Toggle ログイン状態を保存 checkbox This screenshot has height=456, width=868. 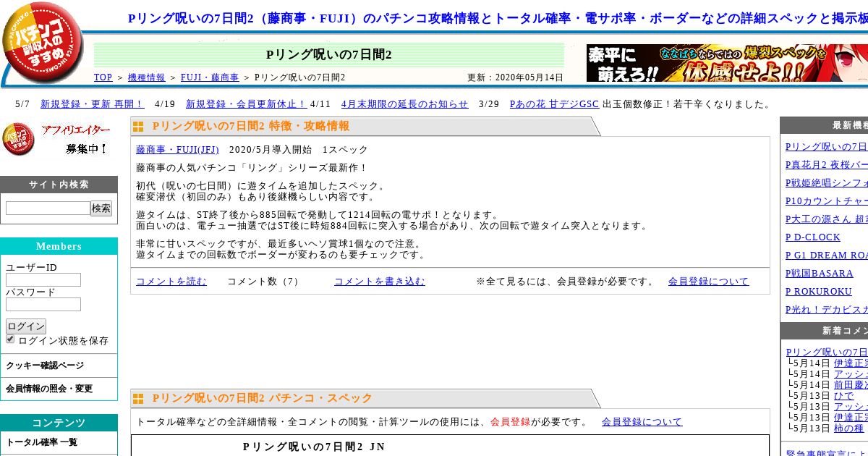(10, 339)
